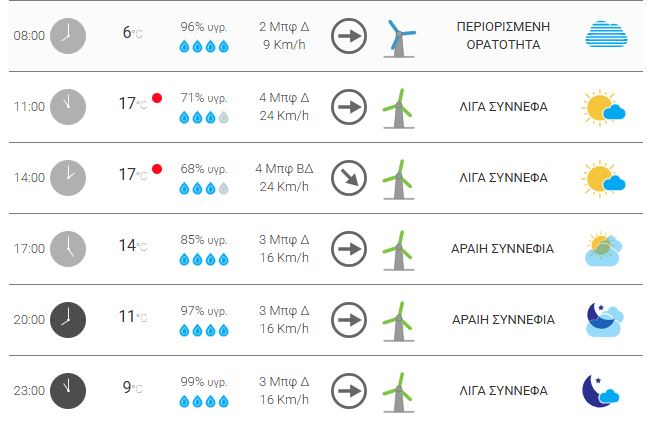The image size is (660, 426).
Task: Click the sun behind clouds icon at 17:00
Action: click(x=604, y=249)
